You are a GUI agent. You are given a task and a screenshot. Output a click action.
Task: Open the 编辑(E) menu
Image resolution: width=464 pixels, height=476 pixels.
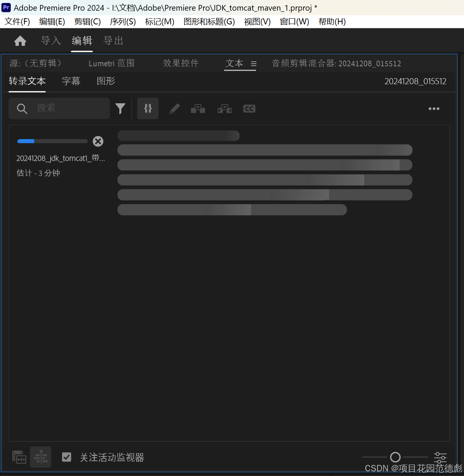click(x=52, y=22)
